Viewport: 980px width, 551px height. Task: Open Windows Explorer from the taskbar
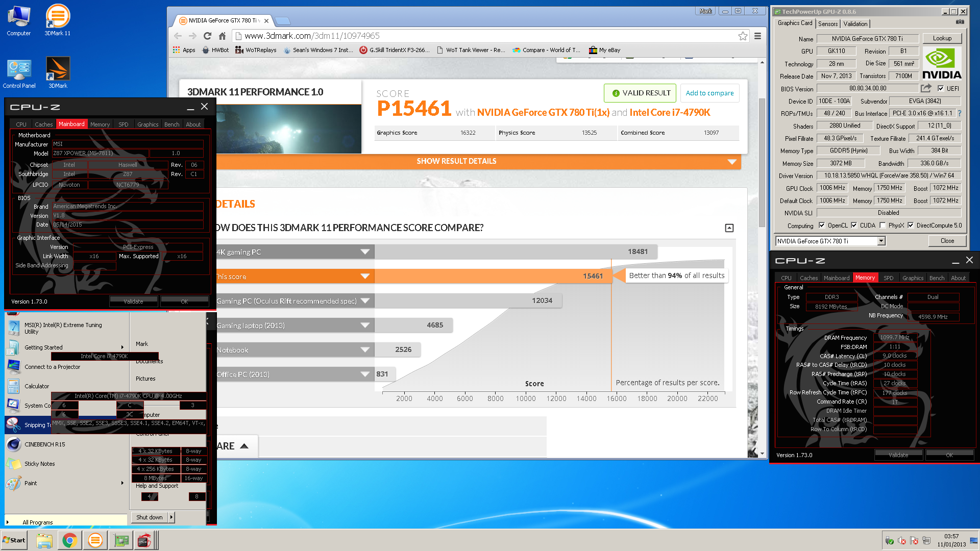[44, 540]
